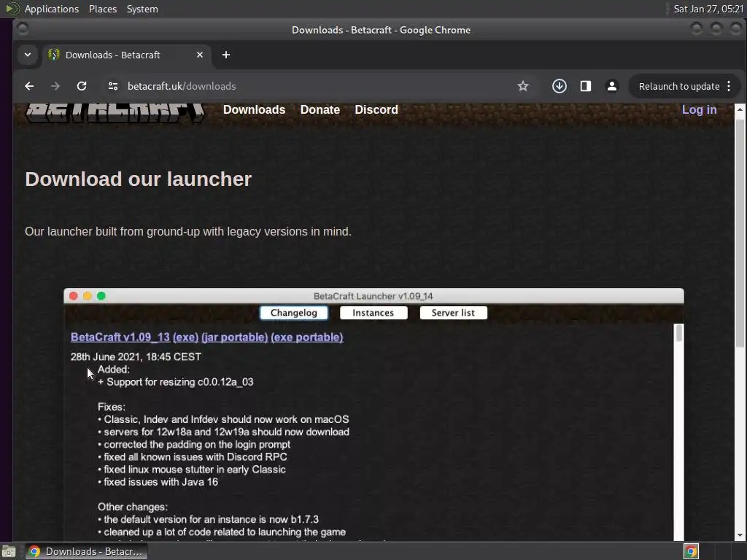The image size is (747, 560).
Task: Click the page scrollbar down arrow
Action: (740, 534)
